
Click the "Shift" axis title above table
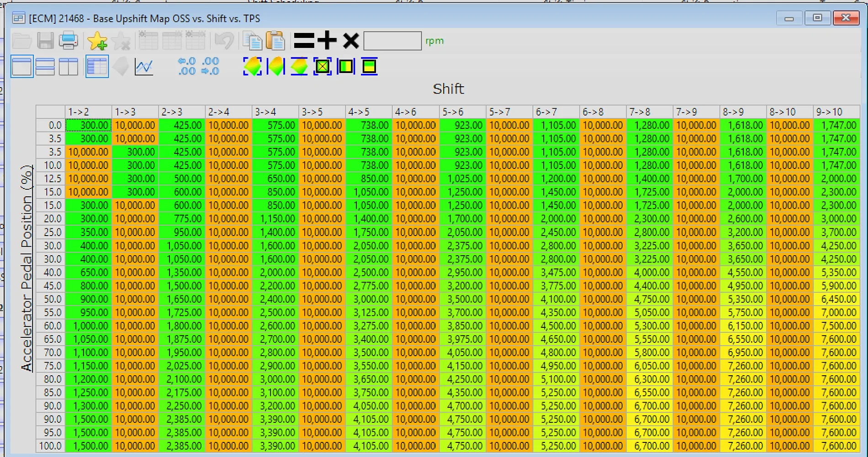[448, 89]
